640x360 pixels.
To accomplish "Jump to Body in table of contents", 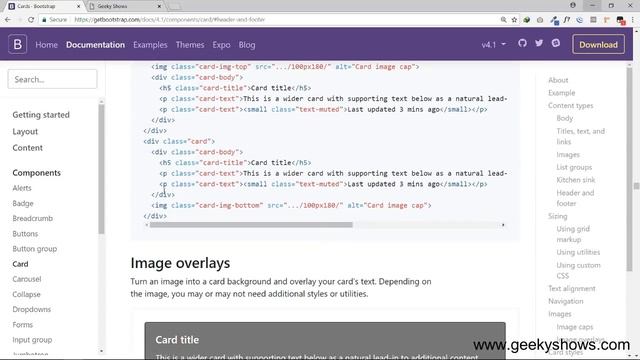I will [564, 118].
